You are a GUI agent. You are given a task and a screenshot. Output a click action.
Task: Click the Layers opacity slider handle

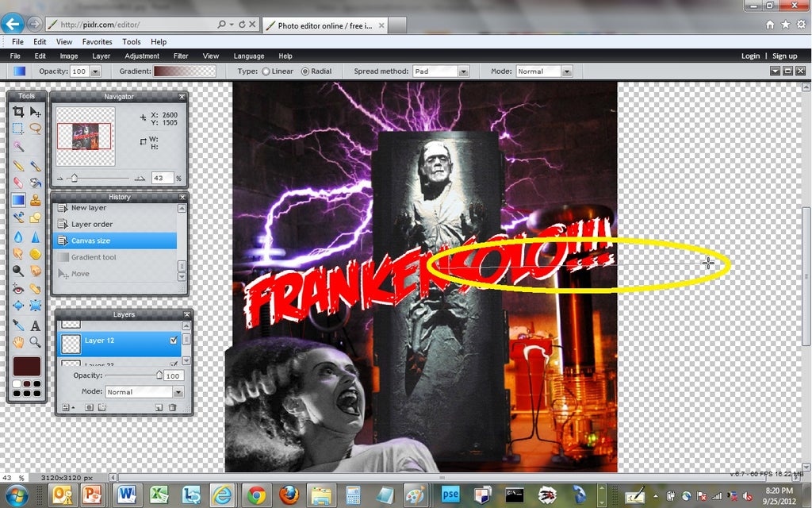tap(159, 375)
